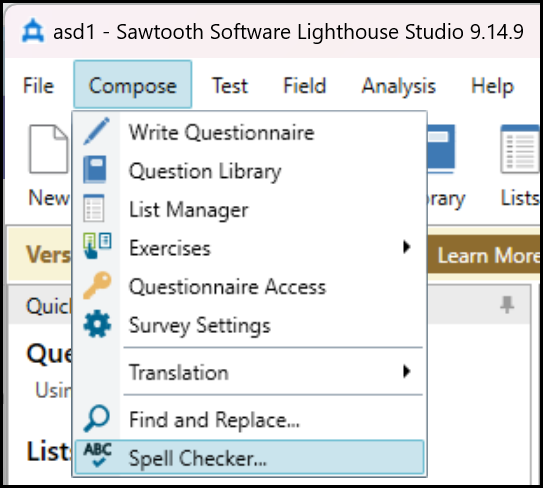Click the Learn More button

484,255
